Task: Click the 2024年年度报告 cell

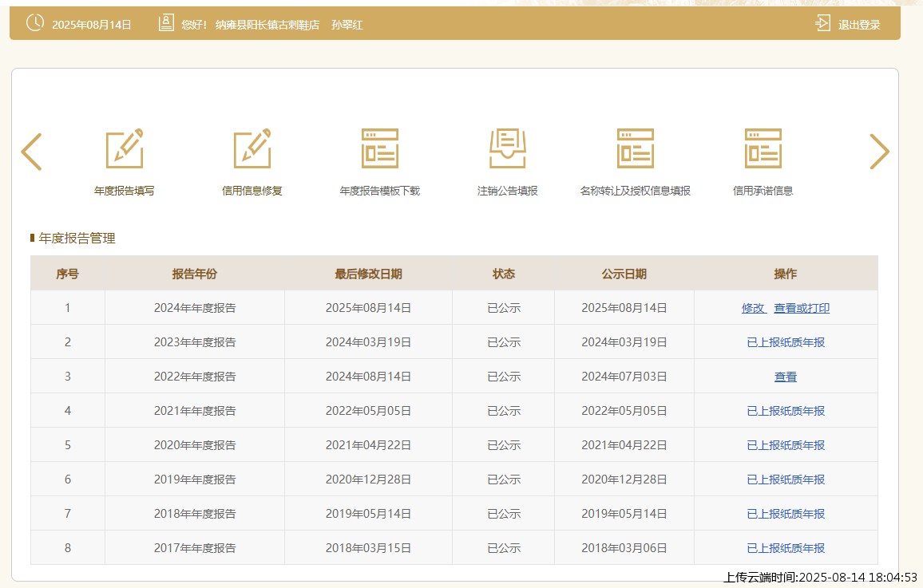Action: (x=195, y=308)
